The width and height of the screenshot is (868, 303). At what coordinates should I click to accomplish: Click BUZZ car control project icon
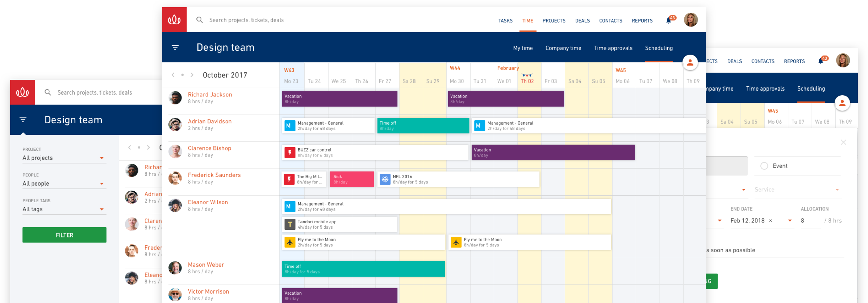tap(290, 152)
